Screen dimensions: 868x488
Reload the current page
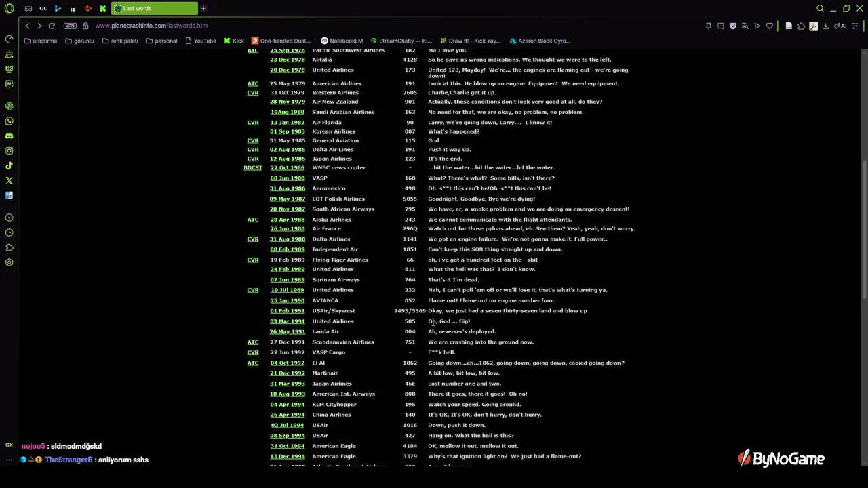pos(52,26)
